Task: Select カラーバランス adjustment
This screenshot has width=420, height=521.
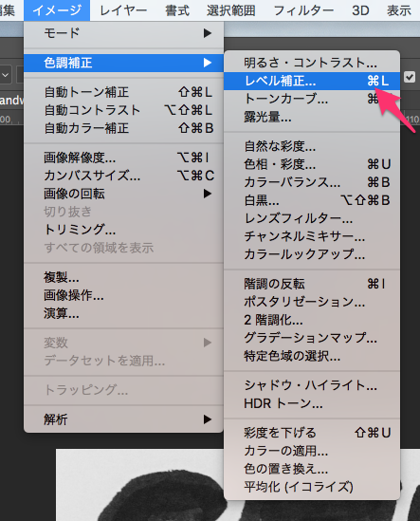Action: pos(312,182)
